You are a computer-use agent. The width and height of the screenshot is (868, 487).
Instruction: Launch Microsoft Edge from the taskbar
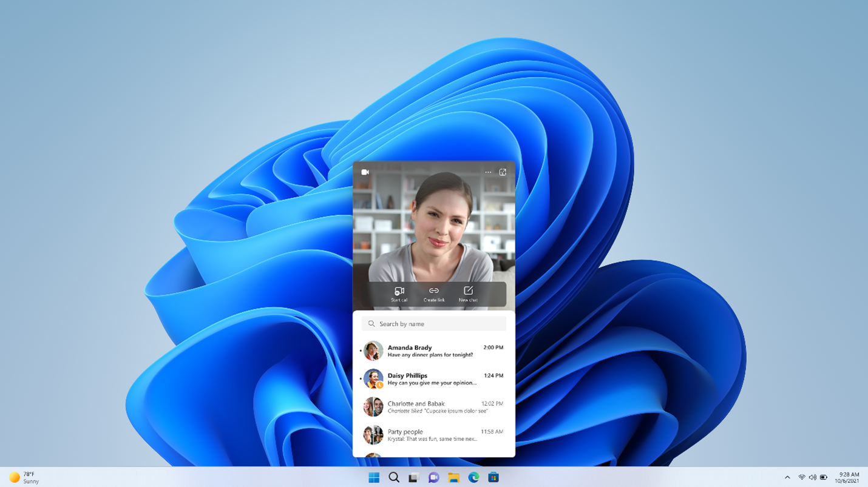[x=474, y=477]
